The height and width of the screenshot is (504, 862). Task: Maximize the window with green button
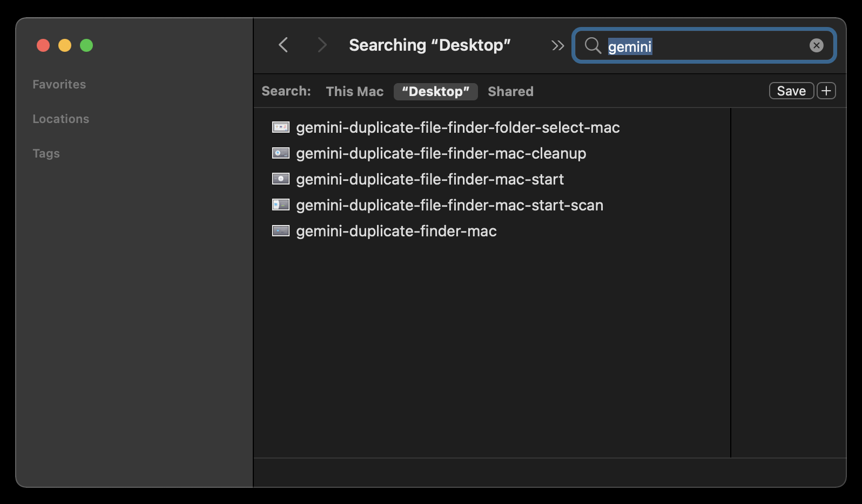(86, 45)
